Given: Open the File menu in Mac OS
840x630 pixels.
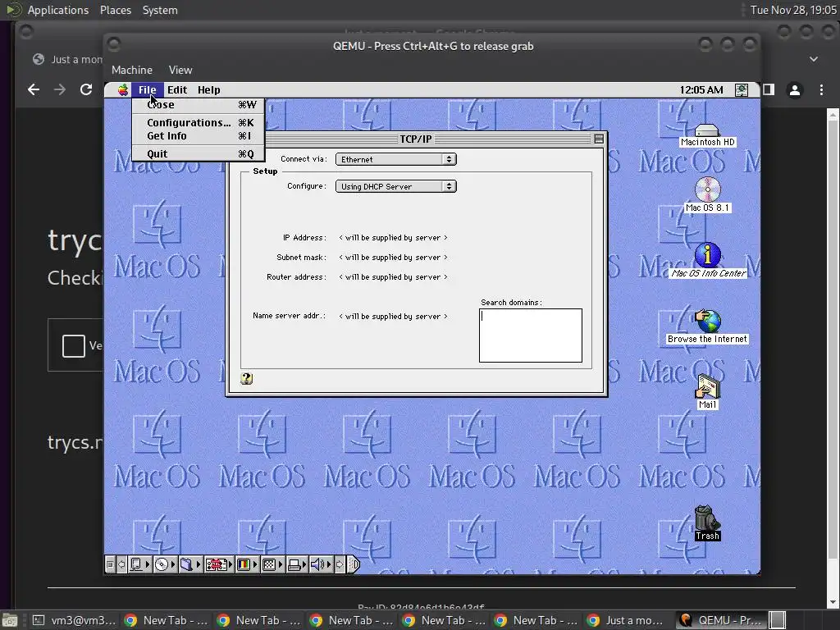Looking at the screenshot, I should pos(148,90).
